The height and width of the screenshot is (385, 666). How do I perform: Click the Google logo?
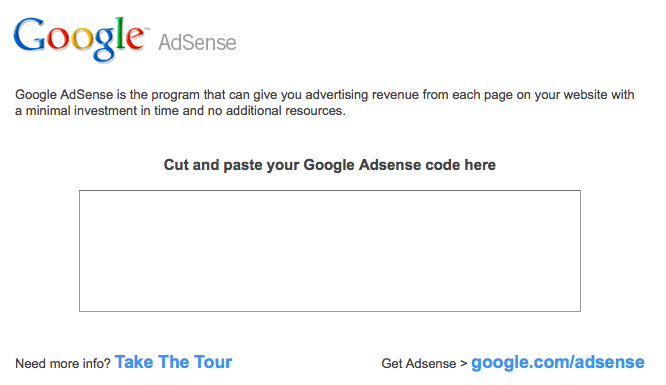point(80,39)
